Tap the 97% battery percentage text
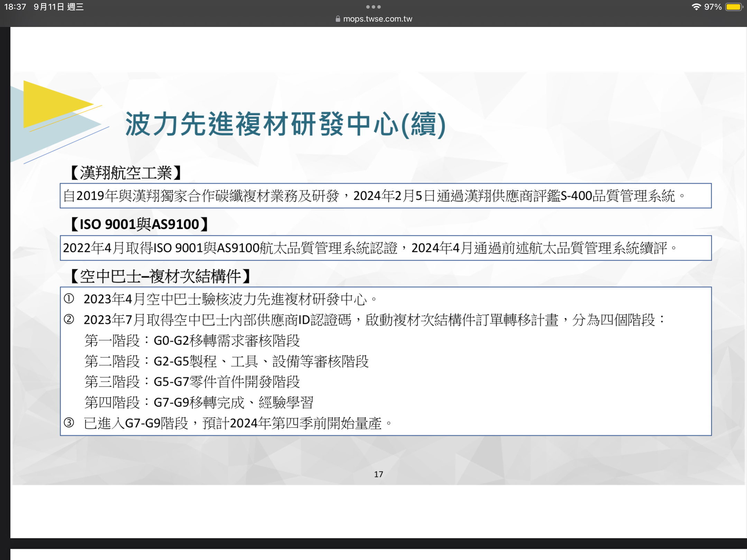 (x=713, y=7)
